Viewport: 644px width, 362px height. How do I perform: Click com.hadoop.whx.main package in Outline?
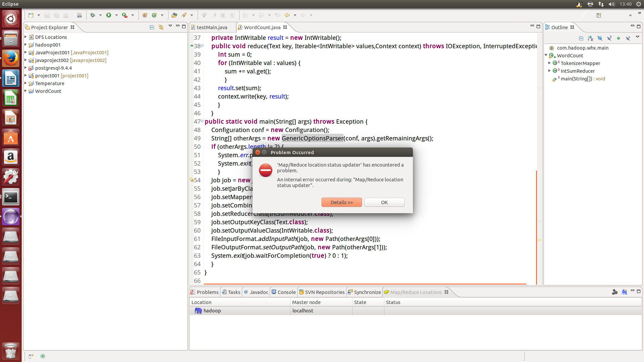click(583, 48)
